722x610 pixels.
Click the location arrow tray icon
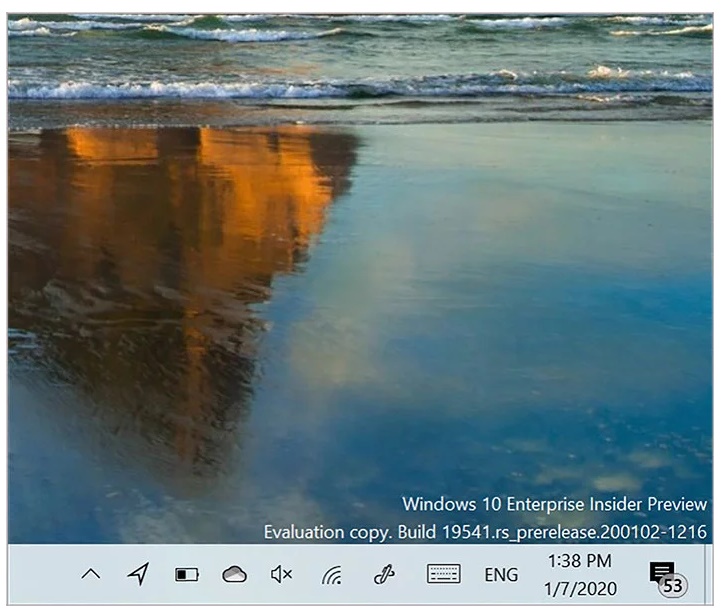pos(139,574)
